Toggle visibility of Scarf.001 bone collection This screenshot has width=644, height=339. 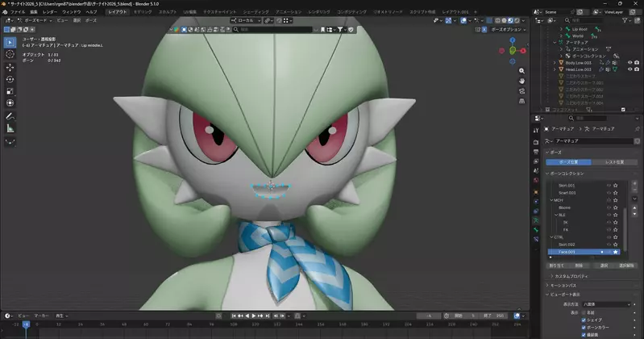(x=609, y=193)
